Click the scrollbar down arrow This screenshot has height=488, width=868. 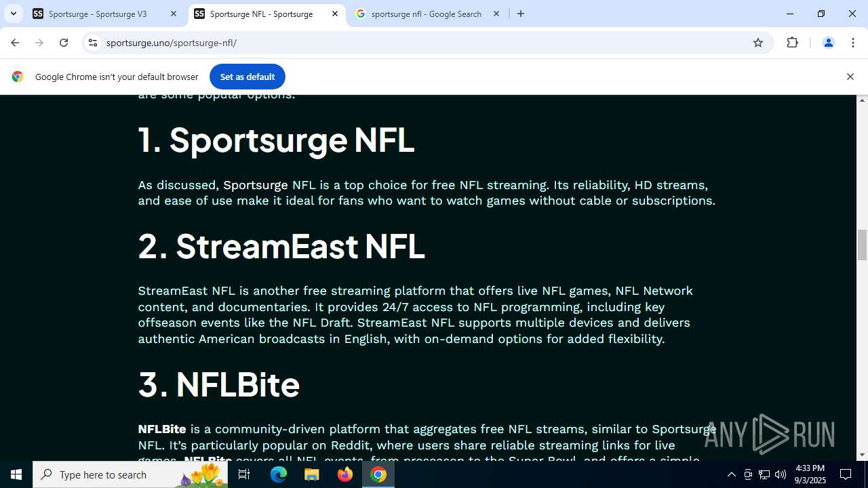[x=863, y=455]
